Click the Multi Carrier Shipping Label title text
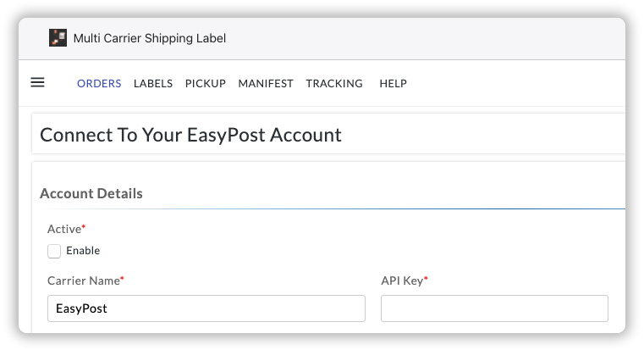 tap(150, 38)
